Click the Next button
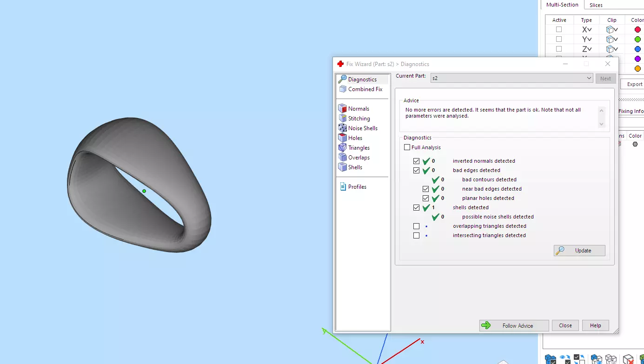This screenshot has width=644, height=364. 605,79
